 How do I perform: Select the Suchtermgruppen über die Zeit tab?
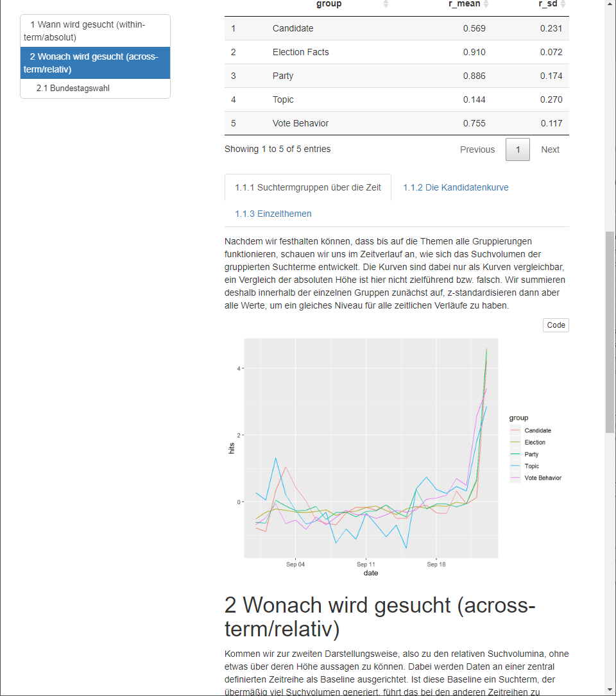(x=308, y=188)
